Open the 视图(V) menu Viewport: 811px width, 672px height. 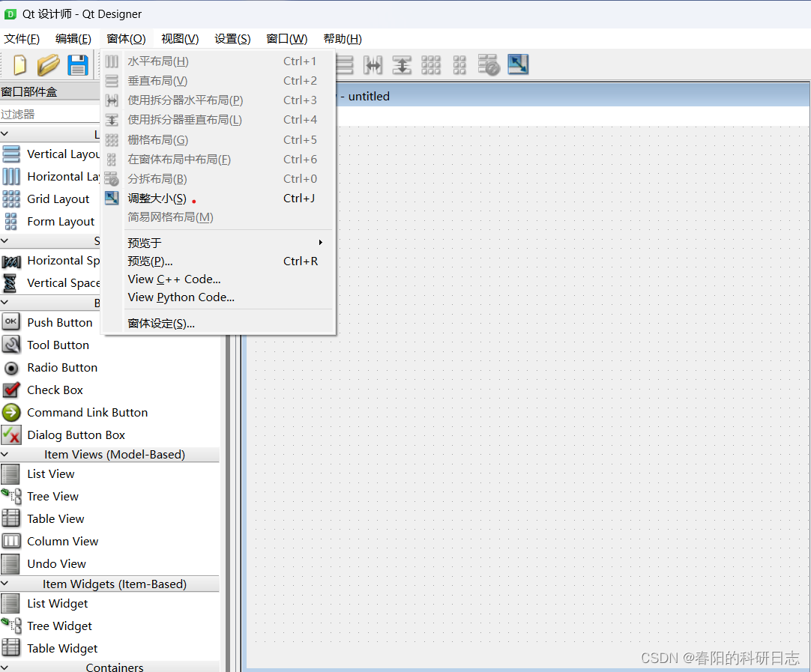click(x=180, y=39)
